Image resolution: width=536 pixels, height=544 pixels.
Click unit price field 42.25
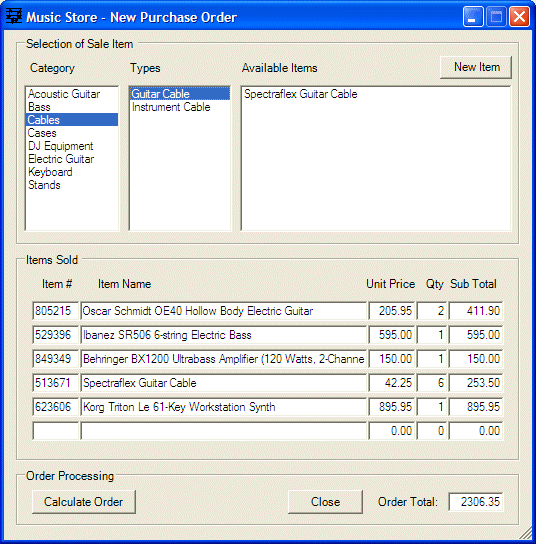coord(392,383)
